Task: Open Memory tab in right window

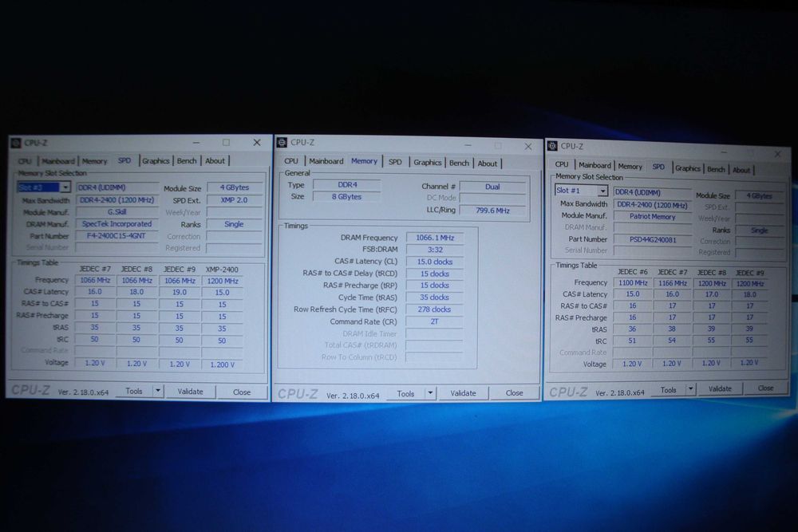Action: point(630,167)
